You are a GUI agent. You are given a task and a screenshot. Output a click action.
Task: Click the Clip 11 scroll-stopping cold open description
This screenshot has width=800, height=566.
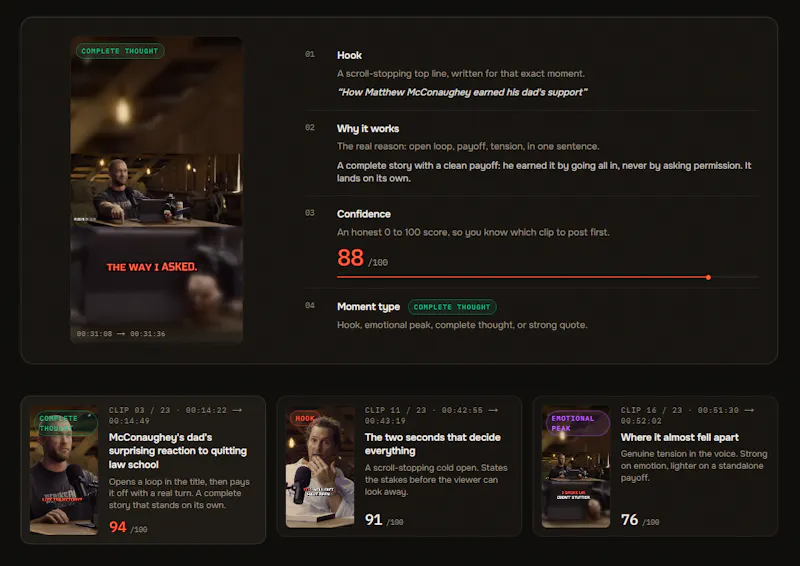pyautogui.click(x=436, y=480)
